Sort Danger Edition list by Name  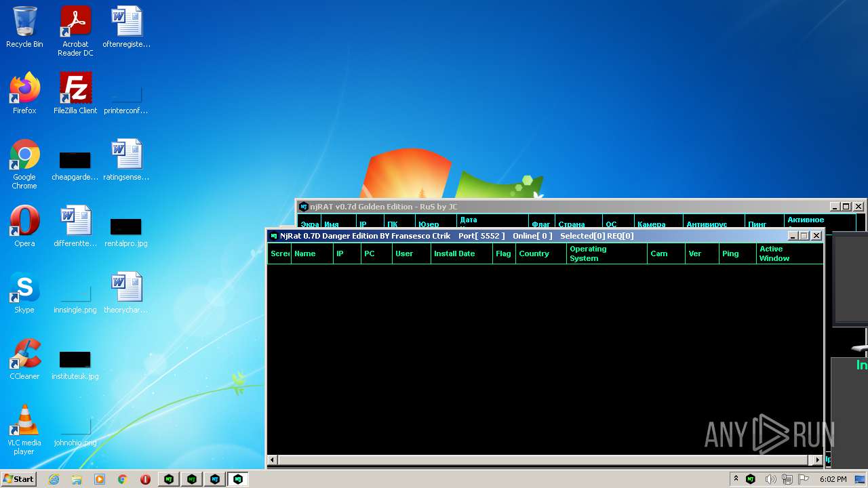point(312,253)
